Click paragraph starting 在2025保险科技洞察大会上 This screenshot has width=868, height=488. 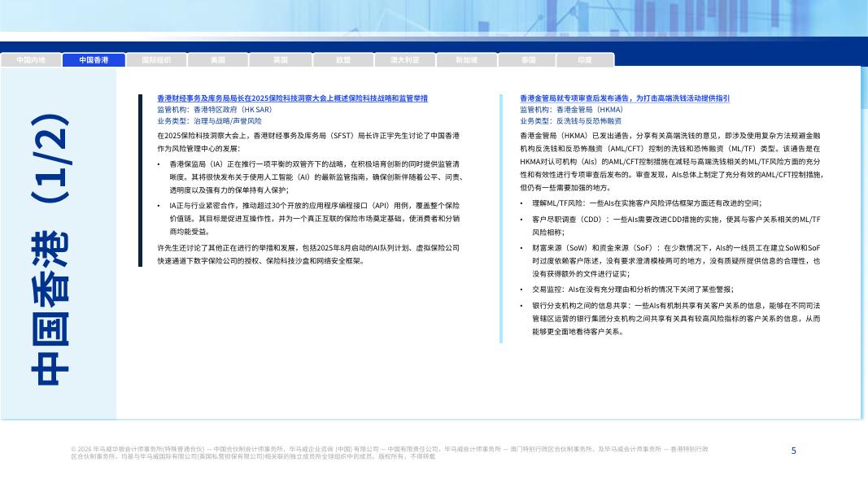tap(308, 142)
